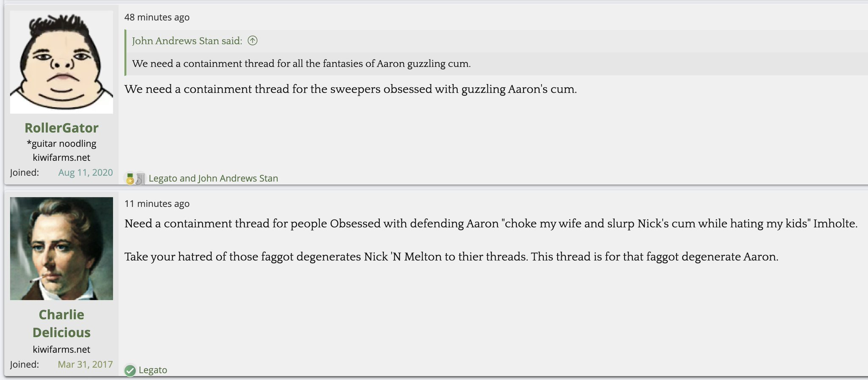Viewport: 868px width, 380px height.
Task: Open Charlie Delicious's portrait avatar
Action: coord(61,249)
